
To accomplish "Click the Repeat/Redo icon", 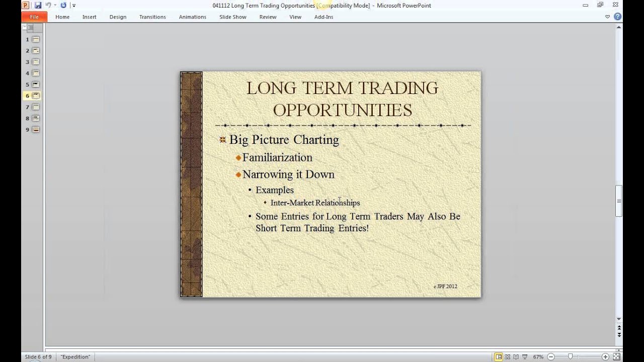I will [x=63, y=6].
